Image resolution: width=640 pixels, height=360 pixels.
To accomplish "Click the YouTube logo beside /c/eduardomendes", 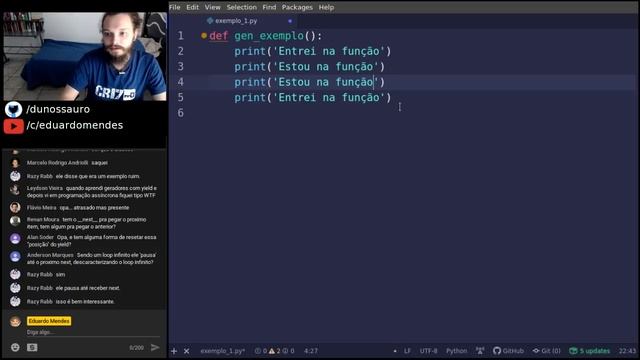I will [x=13, y=127].
